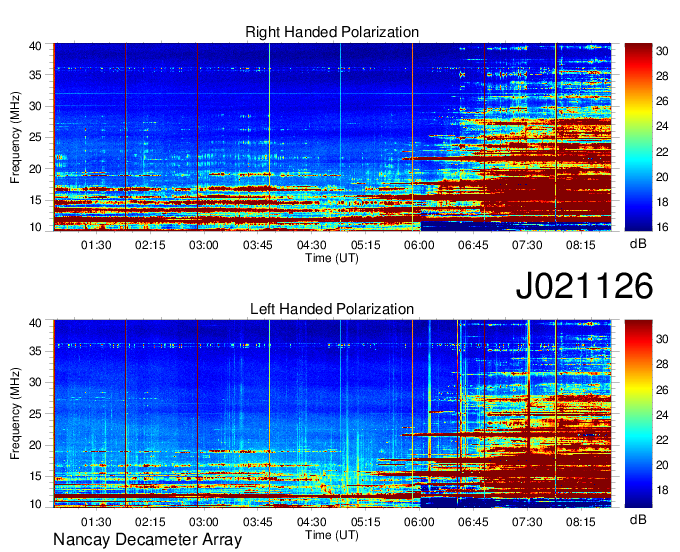Click the lower plot's Frequency (MHz) axis label

pyautogui.click(x=15, y=414)
